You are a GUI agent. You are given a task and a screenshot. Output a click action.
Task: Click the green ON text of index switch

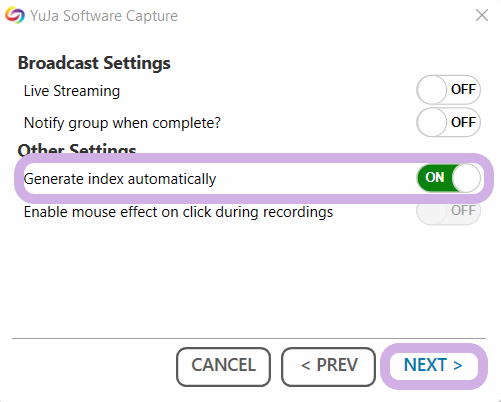435,178
